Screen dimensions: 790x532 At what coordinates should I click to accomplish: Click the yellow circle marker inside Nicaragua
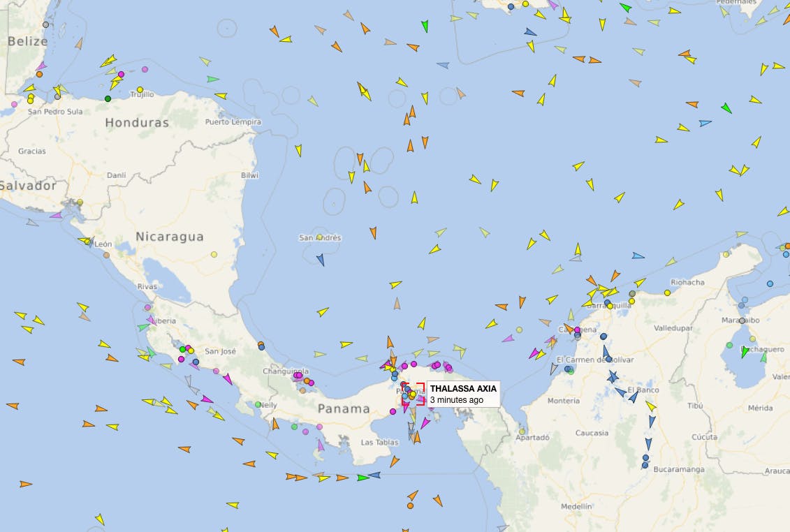(x=214, y=254)
